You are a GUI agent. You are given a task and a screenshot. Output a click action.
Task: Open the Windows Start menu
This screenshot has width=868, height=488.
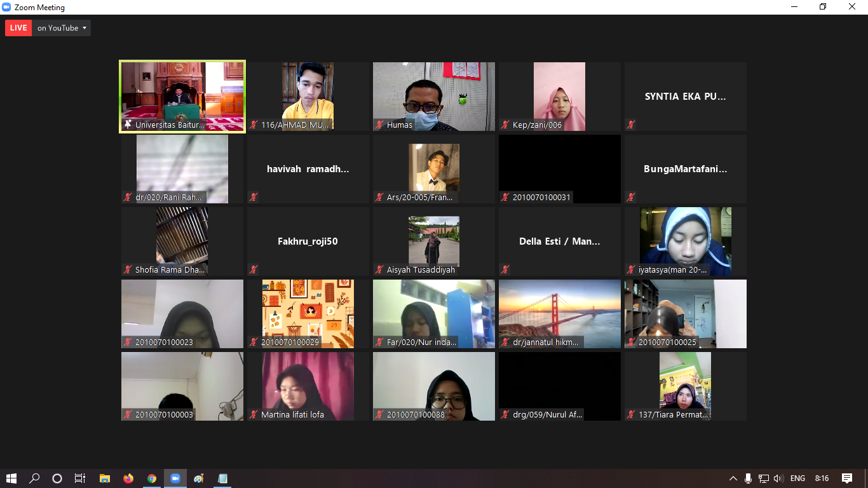click(11, 478)
